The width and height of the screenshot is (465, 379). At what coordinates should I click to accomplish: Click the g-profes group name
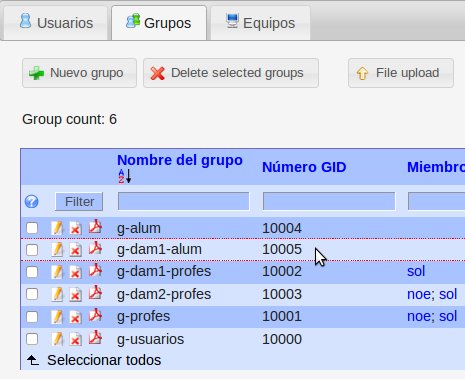pyautogui.click(x=143, y=317)
